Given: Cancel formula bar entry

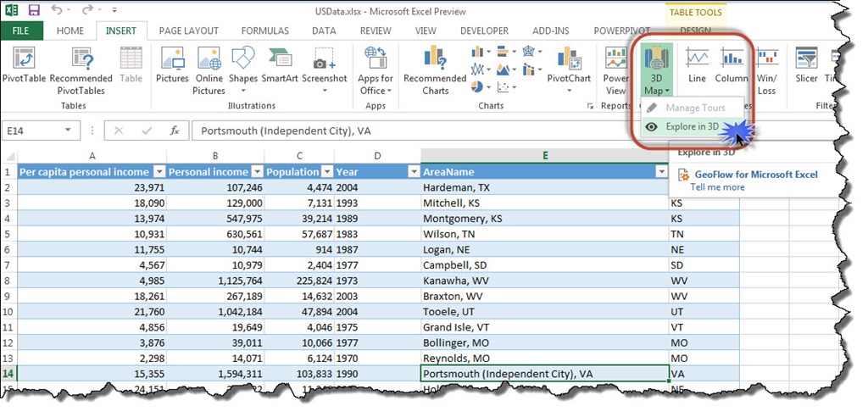Looking at the screenshot, I should tap(118, 131).
